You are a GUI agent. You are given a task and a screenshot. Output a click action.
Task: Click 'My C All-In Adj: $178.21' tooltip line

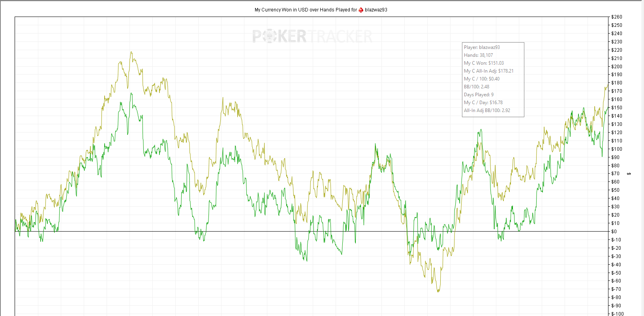tap(489, 71)
